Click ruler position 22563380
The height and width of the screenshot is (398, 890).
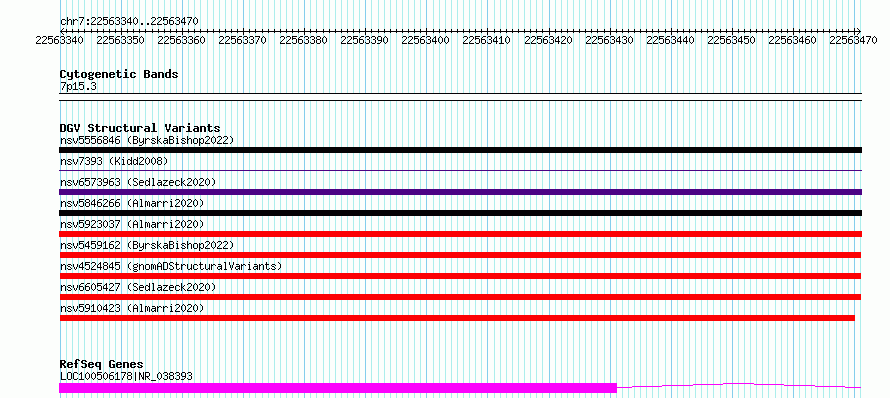[304, 40]
